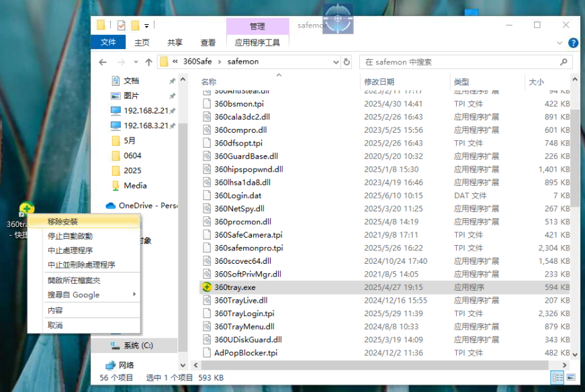Select the 360bsmon.tpi file
Screen dimensions: 585x392
pos(239,103)
